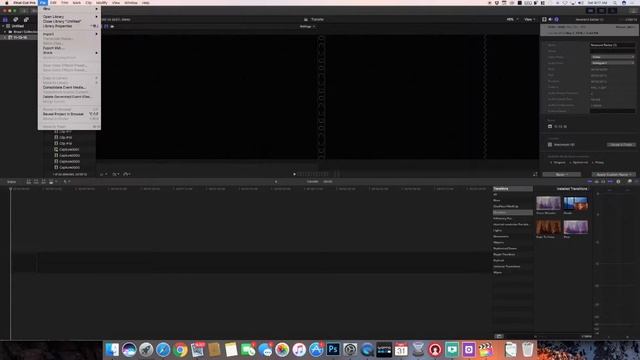Expand the Smart Collections folder
Viewport: 640px width, 360px height.
(x=5, y=32)
